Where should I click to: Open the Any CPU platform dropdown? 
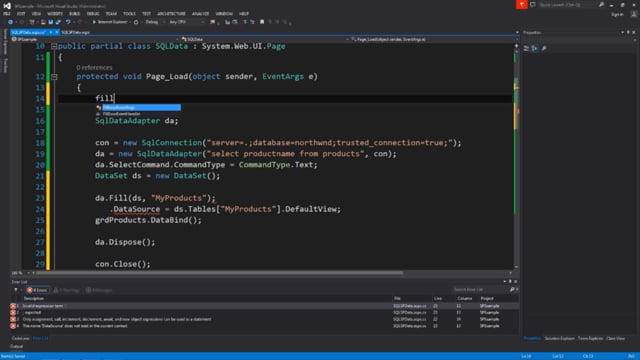pos(186,22)
